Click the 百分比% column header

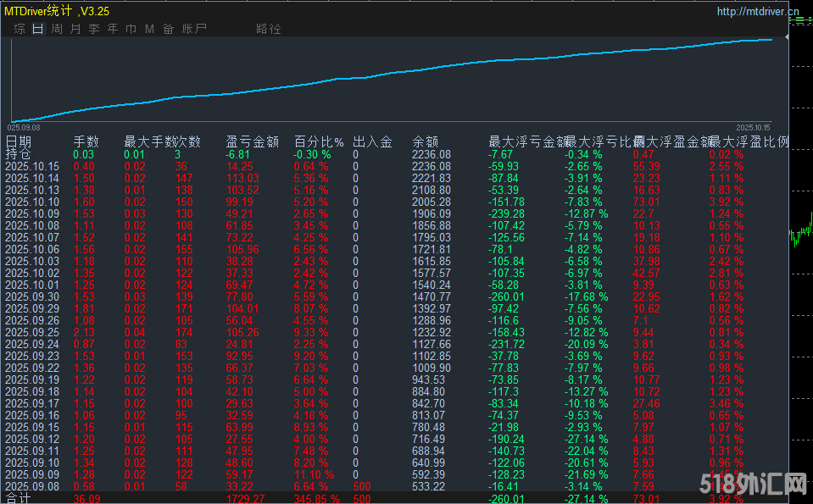pyautogui.click(x=319, y=142)
